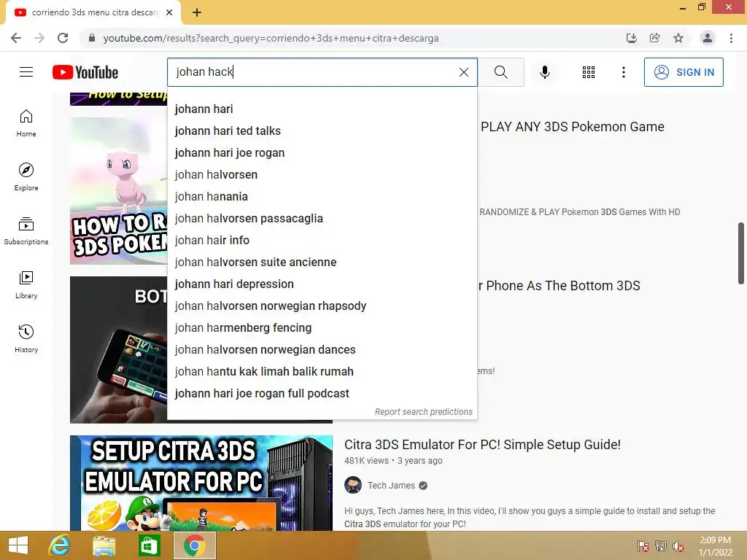
Task: Open Explore in the sidebar
Action: pyautogui.click(x=26, y=177)
